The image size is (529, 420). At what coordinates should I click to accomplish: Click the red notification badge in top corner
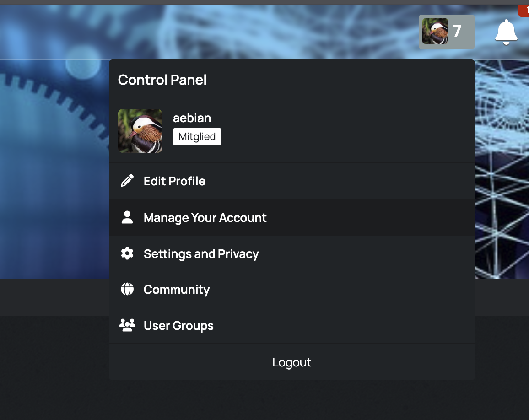(x=524, y=10)
